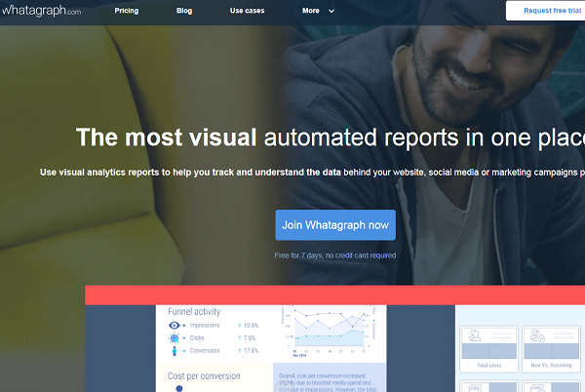The image size is (585, 392).
Task: Click the Cost per conversion heading
Action: (x=204, y=376)
